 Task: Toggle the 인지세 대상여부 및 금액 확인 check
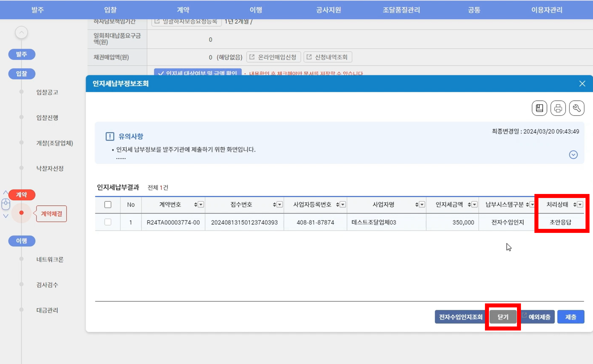click(198, 72)
